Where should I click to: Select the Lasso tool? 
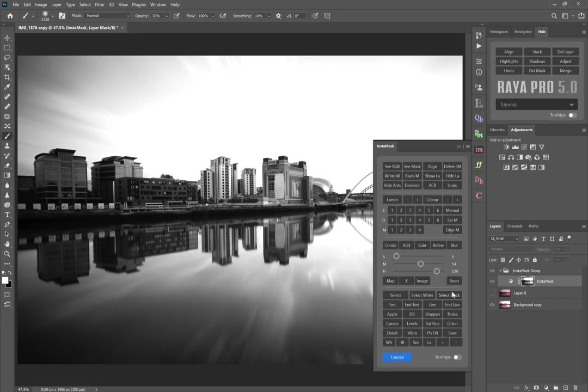point(7,58)
